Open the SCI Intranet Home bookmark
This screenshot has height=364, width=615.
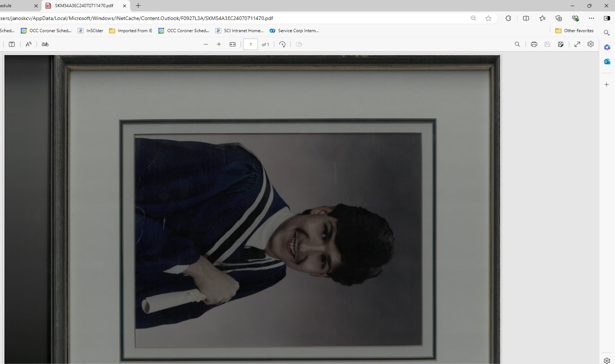tap(239, 31)
